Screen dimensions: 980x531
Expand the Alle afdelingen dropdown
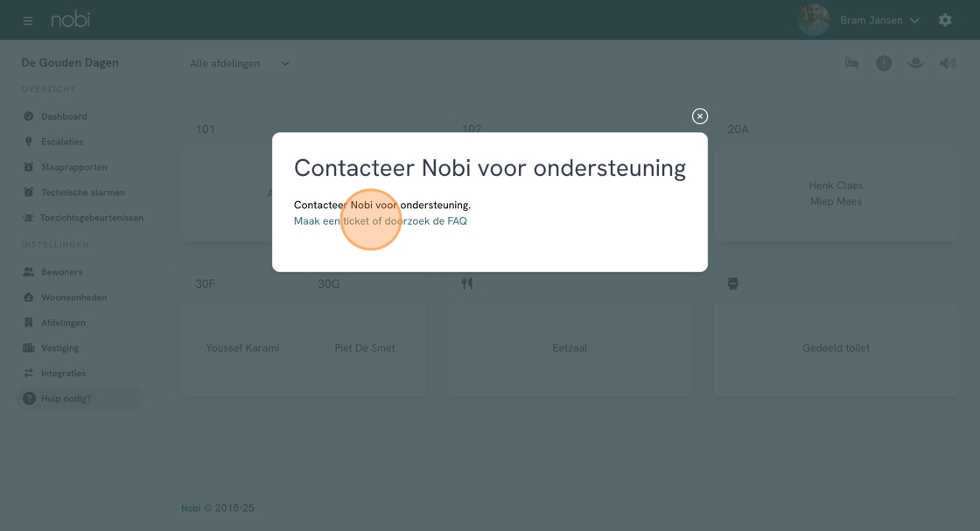tap(239, 64)
